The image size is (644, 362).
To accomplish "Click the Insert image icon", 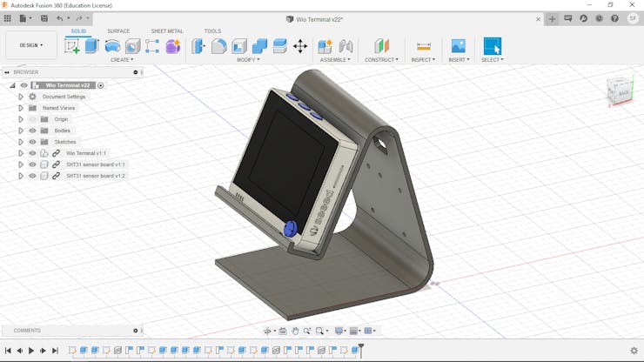I will pyautogui.click(x=458, y=46).
